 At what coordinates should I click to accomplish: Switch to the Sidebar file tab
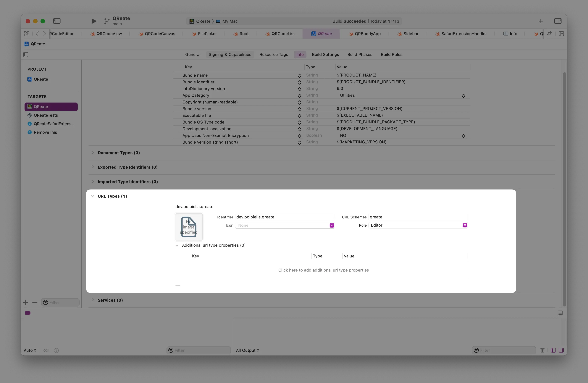pyautogui.click(x=408, y=34)
